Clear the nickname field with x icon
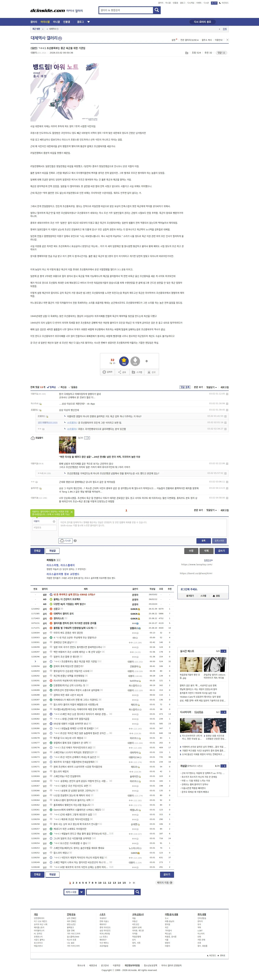Viewport: 259px width, 980px height. 54,521
